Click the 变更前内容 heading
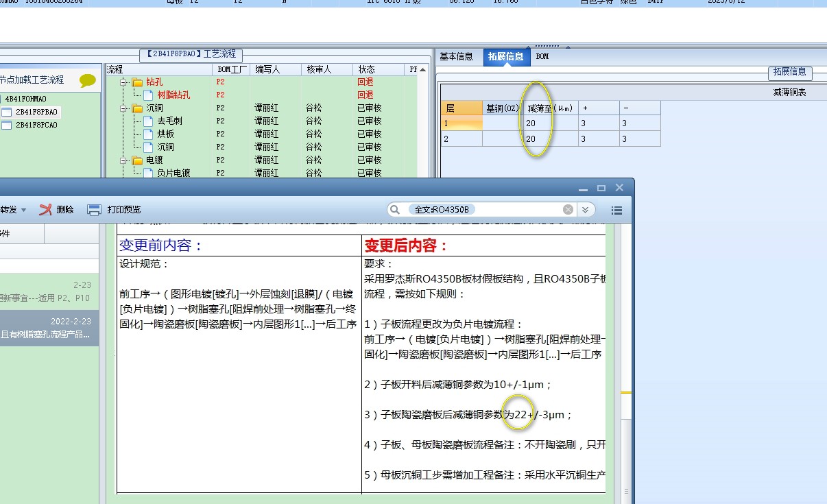 point(161,245)
